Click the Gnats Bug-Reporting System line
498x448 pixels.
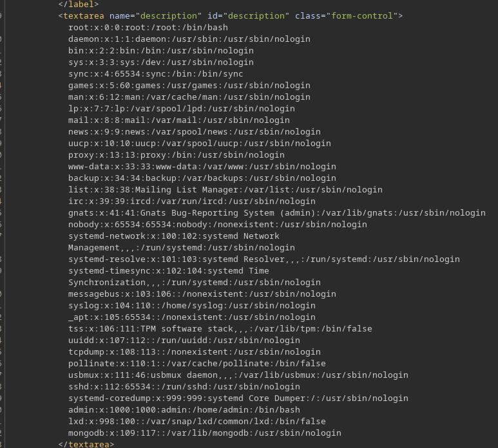coord(277,213)
